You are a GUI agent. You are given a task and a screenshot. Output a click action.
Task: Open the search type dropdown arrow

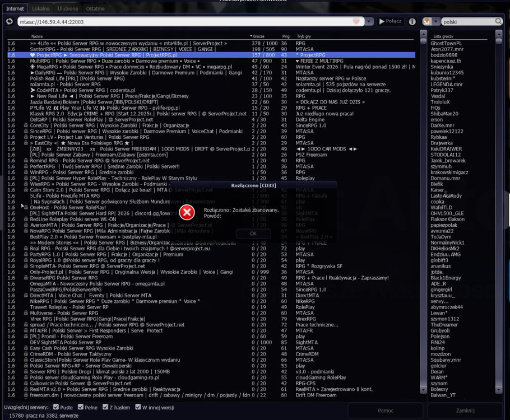436,21
